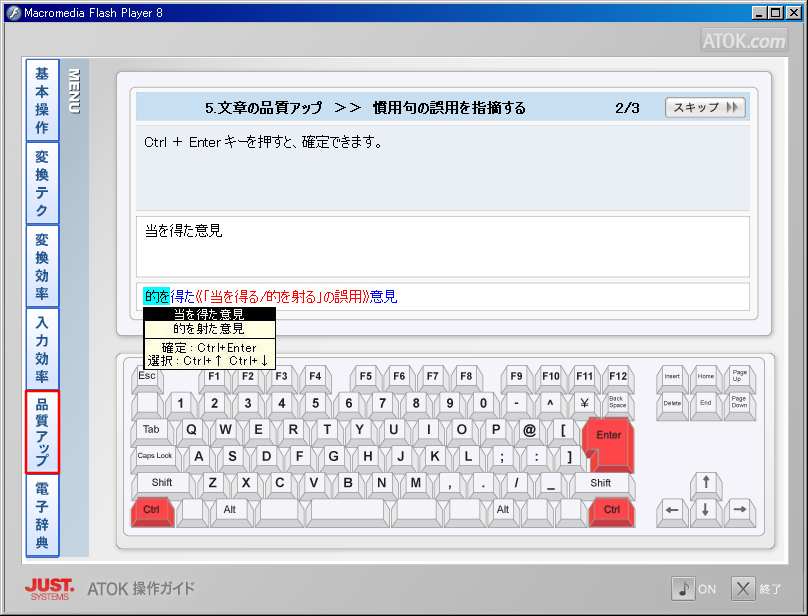Click the ATOK.com link logo
Viewport: 808px width, 616px height.
pyautogui.click(x=744, y=41)
